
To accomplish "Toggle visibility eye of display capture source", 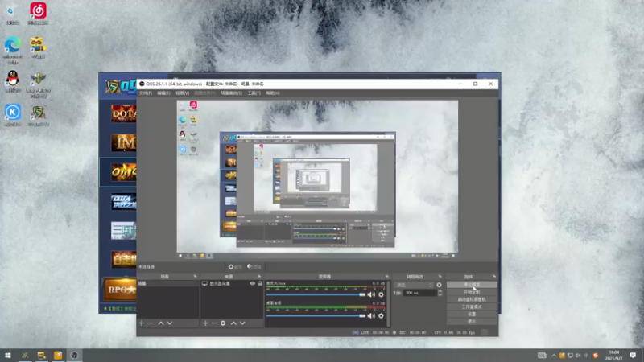I will coord(253,284).
